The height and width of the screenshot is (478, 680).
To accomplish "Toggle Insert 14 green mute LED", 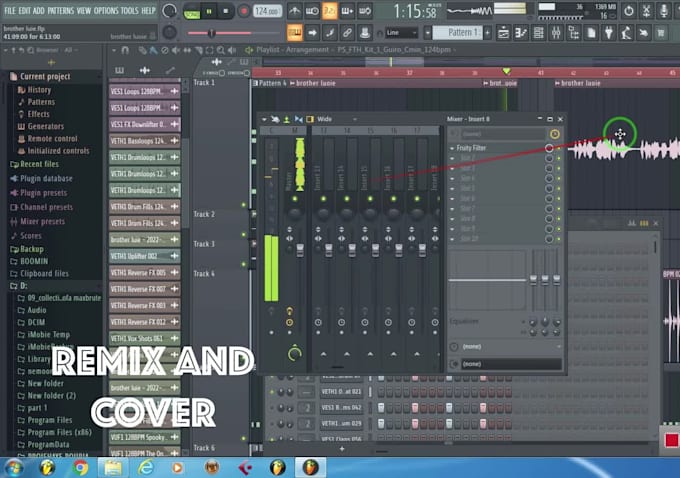I will point(347,199).
